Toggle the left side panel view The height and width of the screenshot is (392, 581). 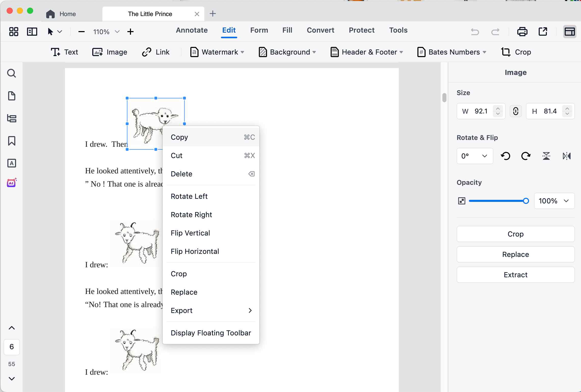(32, 32)
